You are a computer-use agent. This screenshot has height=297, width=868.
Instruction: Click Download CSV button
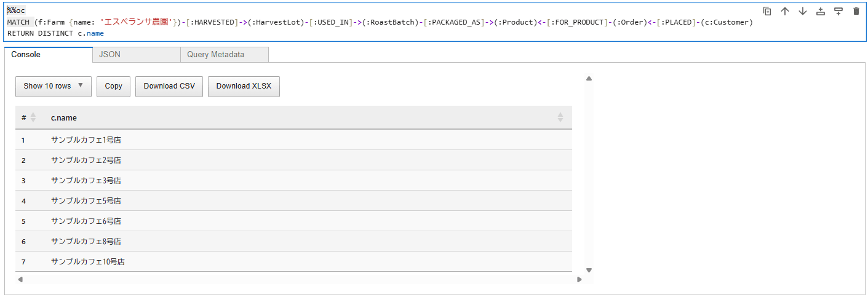click(169, 86)
